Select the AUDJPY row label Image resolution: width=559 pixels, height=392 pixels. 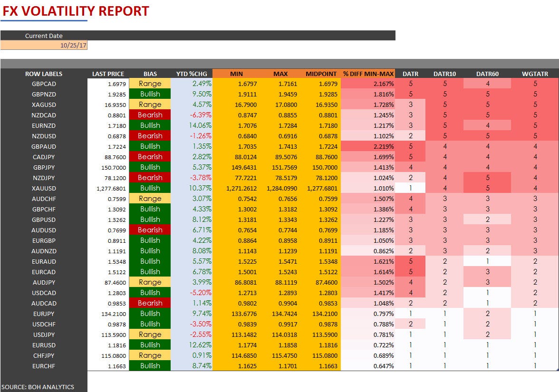coord(44,283)
